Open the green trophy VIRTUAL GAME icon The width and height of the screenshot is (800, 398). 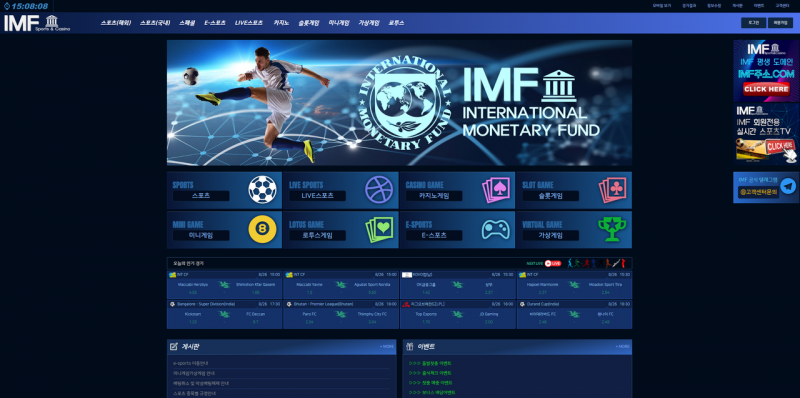(x=612, y=230)
